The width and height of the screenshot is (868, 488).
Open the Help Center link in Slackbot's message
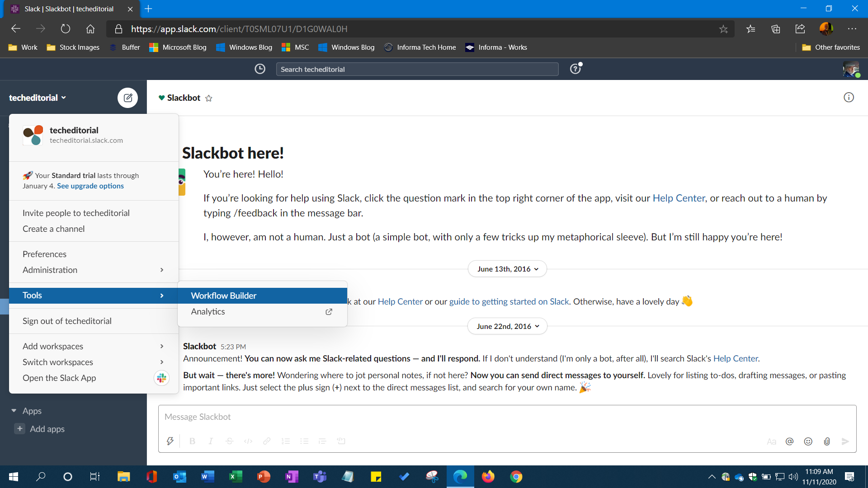tap(679, 198)
